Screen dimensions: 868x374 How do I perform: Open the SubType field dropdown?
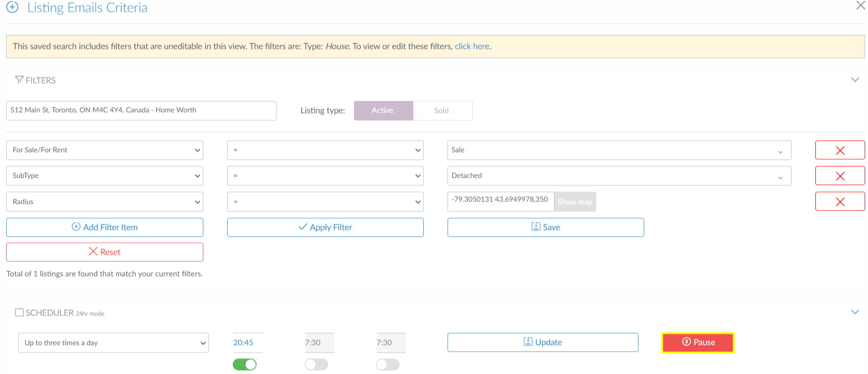[105, 176]
